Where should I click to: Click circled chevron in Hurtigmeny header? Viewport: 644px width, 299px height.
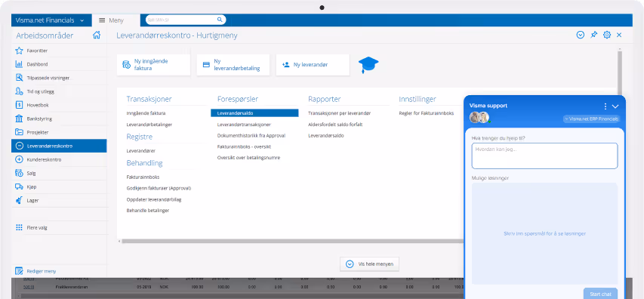(581, 35)
